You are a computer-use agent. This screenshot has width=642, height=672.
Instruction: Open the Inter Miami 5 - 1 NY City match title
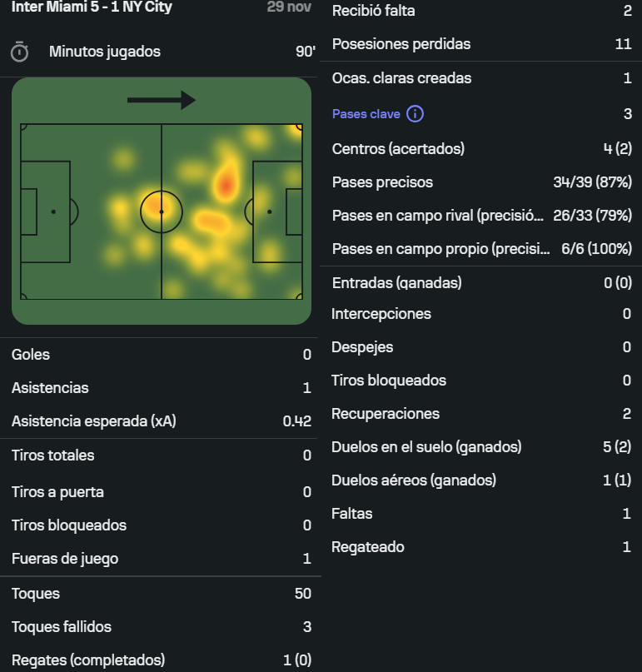(92, 7)
